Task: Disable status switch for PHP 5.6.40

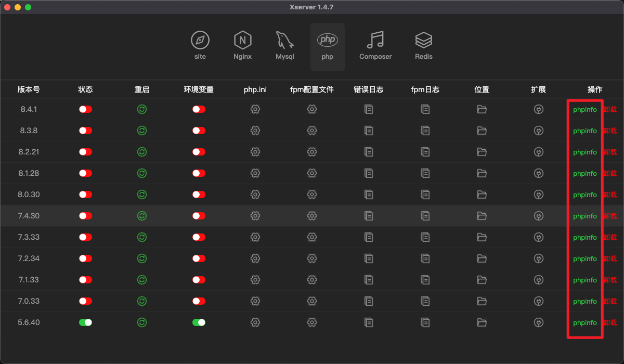Action: pos(85,322)
